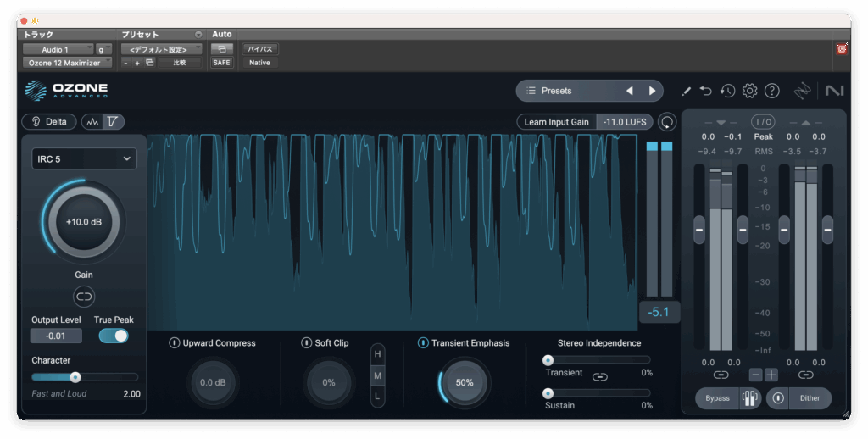Open the Audio 1 track selector dropdown
This screenshot has height=439, width=868.
tap(58, 49)
